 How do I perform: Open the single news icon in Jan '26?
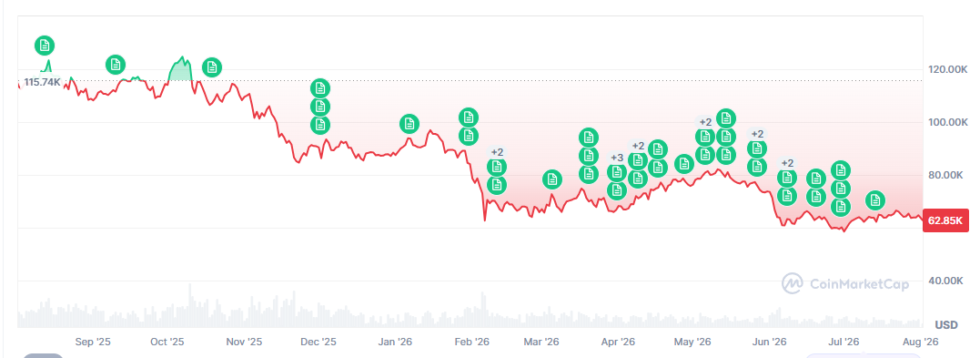click(409, 124)
